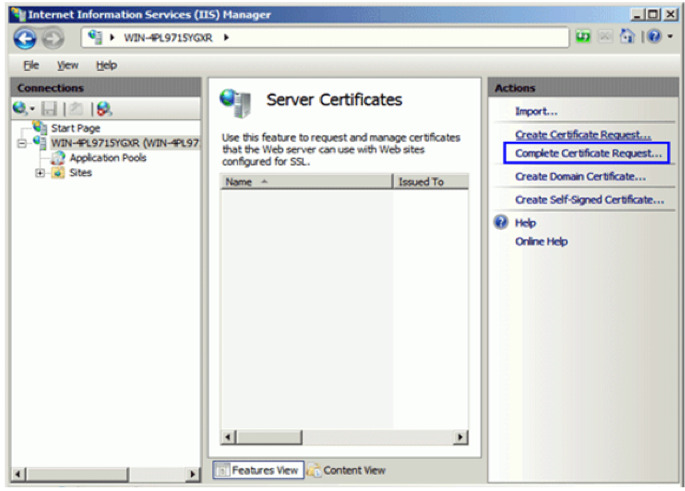Screen dimensions: 685x491
Task: Click Create Domain Certificate...
Action: 580,176
